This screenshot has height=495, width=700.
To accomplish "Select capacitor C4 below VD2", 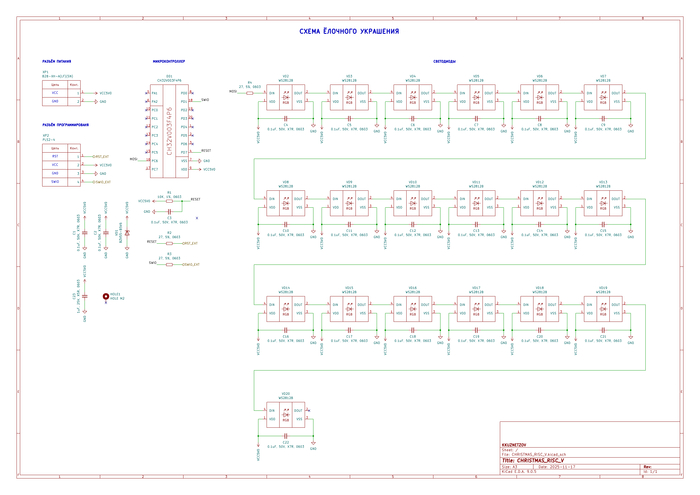I will (285, 120).
